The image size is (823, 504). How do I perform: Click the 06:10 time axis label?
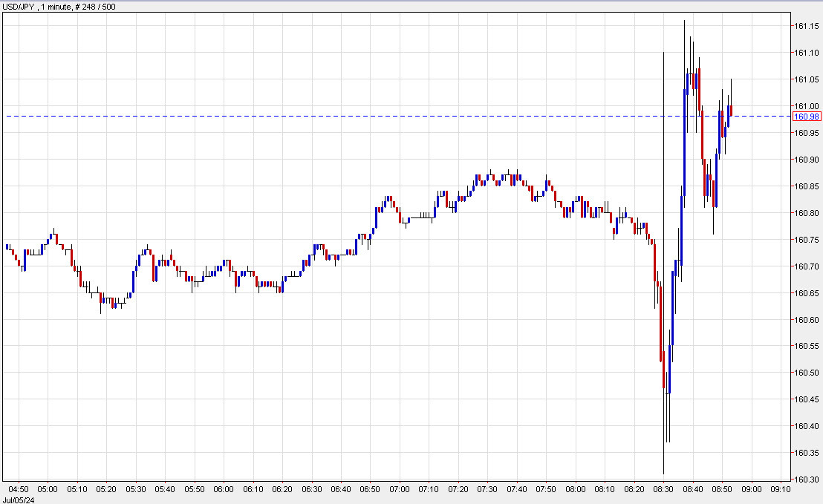[x=253, y=489]
